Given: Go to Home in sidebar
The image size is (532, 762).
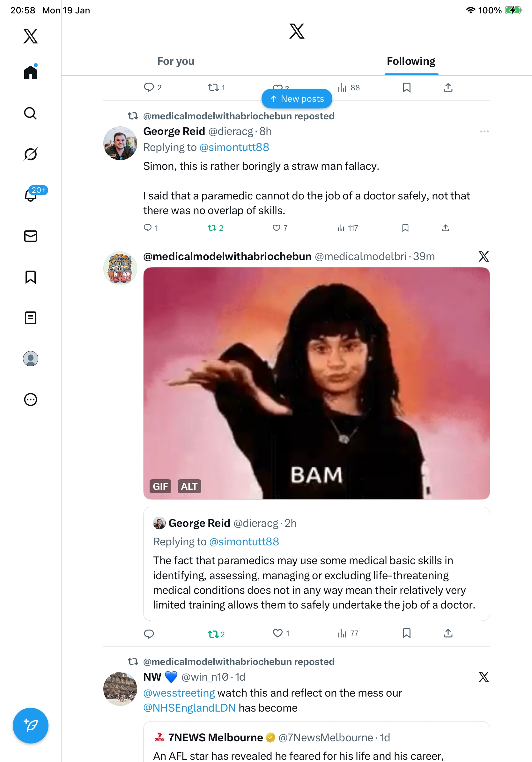Looking at the screenshot, I should click(x=31, y=72).
